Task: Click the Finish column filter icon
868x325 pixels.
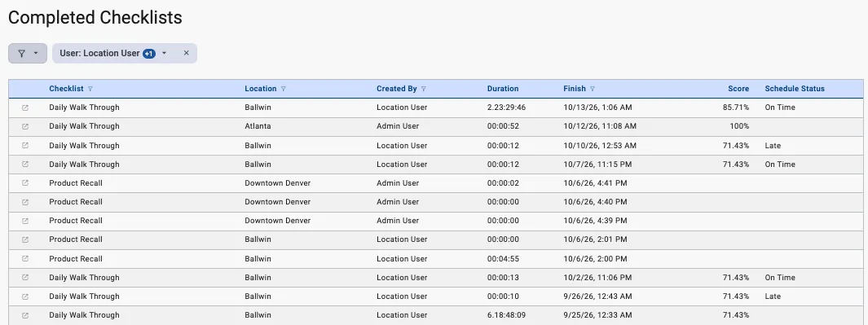Action: click(593, 89)
